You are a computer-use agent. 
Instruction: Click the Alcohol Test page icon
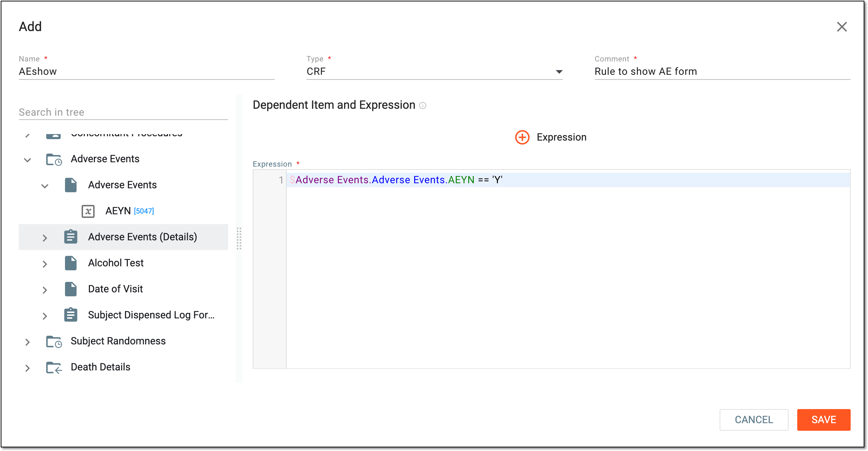coord(71,263)
